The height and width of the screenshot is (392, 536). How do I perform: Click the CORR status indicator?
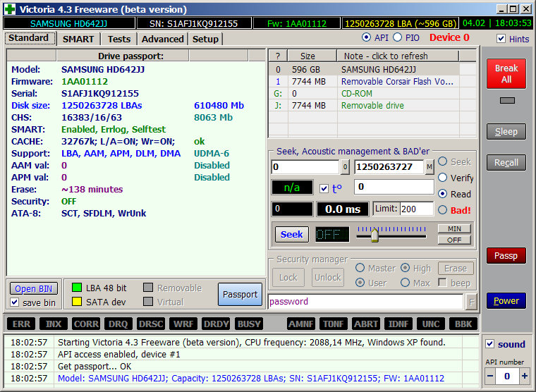86,324
